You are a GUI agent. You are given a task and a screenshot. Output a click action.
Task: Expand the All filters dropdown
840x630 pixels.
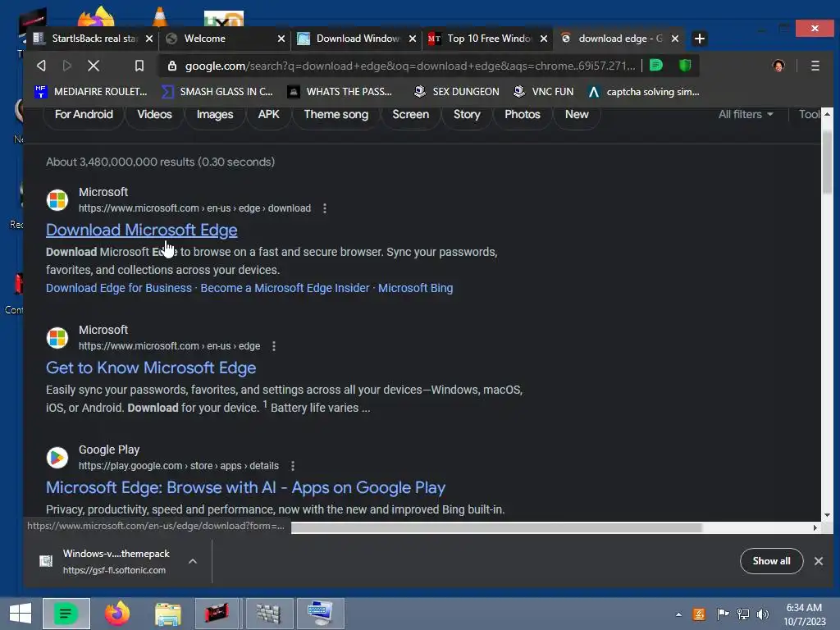(746, 115)
